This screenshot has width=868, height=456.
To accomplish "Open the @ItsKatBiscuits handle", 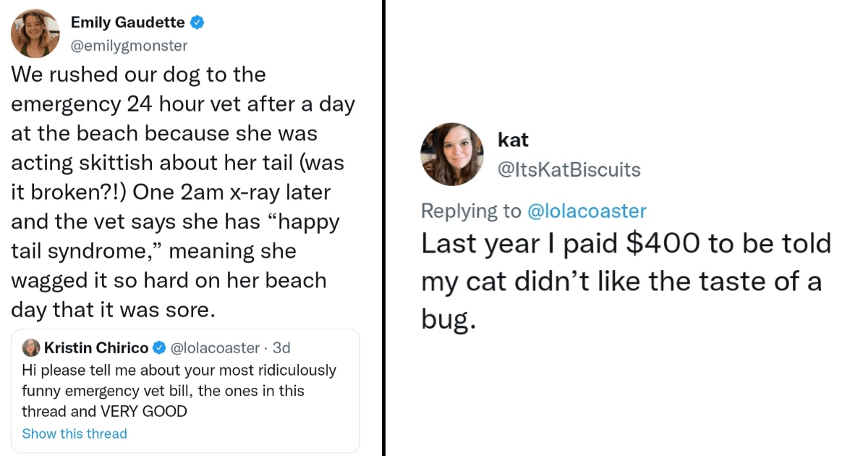I will [x=569, y=169].
